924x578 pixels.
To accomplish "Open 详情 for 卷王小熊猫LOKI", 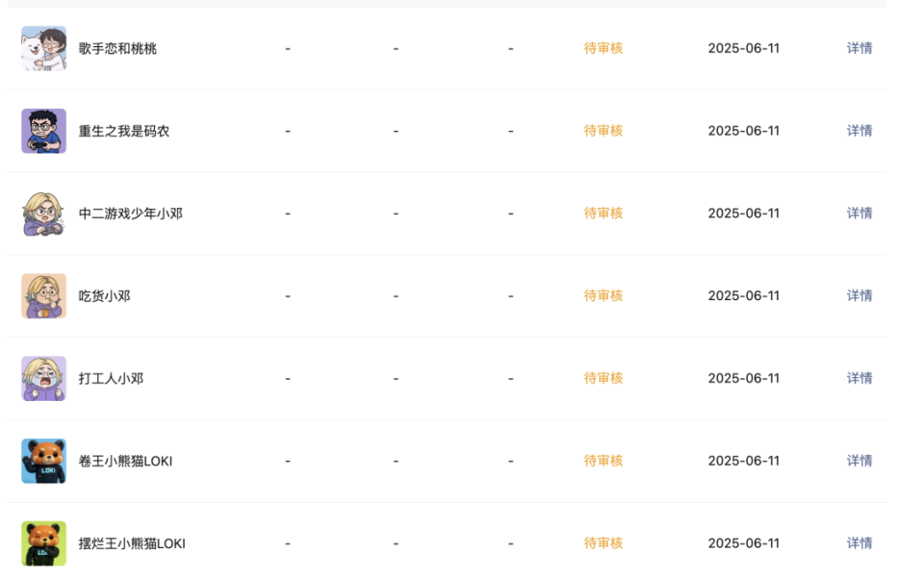I will tap(860, 461).
